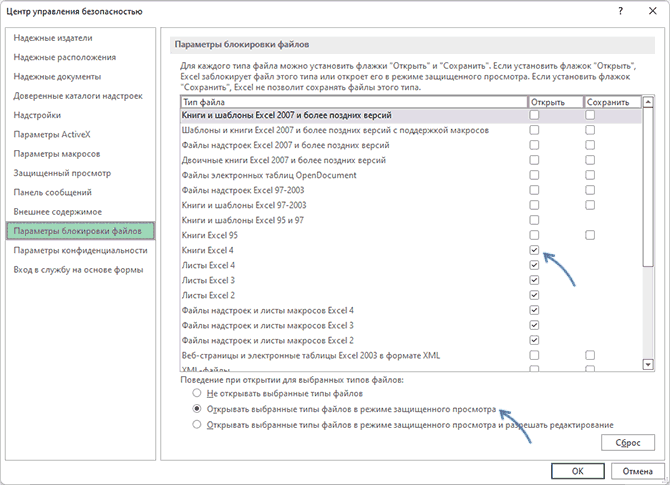Click the file list scrollbar thumb

point(648,187)
